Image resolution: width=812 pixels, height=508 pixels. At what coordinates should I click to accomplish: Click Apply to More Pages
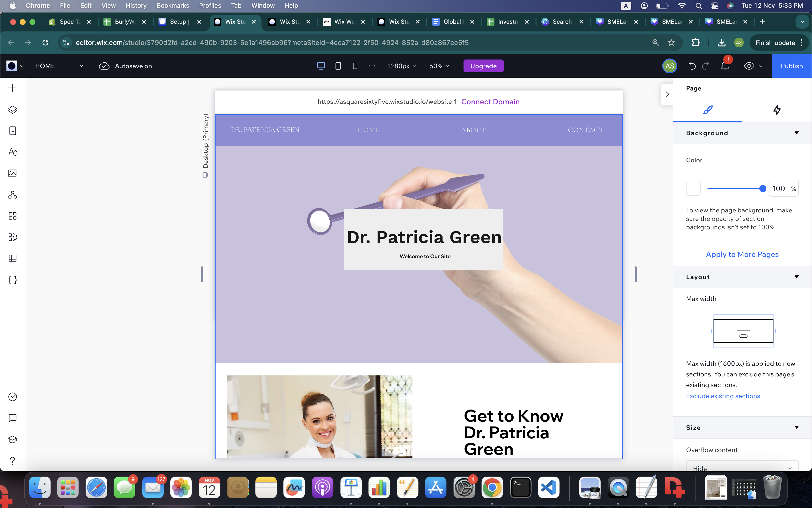[x=742, y=254]
